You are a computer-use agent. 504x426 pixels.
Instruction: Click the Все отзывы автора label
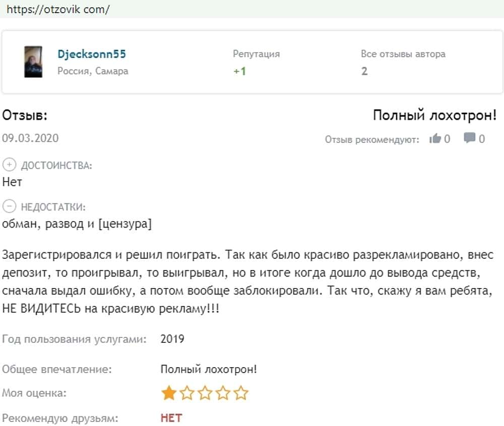pos(403,54)
